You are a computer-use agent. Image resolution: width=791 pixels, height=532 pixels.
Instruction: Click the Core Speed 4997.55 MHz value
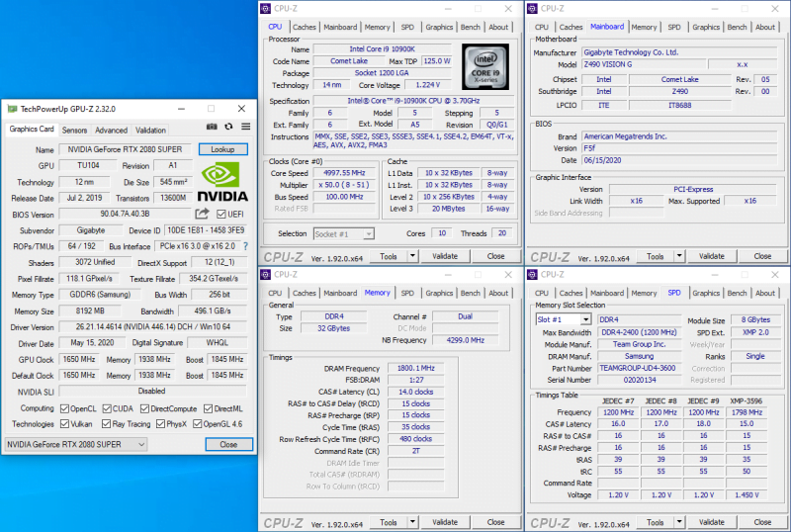pyautogui.click(x=344, y=173)
